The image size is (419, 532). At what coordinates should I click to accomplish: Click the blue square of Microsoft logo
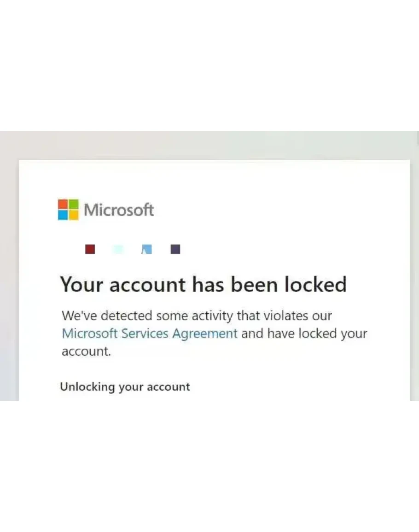pos(63,215)
